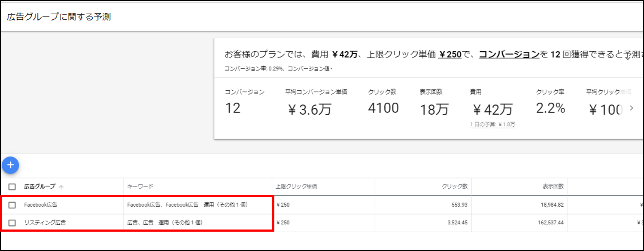Sort by 広告グループ column header
The width and height of the screenshot is (644, 251).
coord(39,187)
